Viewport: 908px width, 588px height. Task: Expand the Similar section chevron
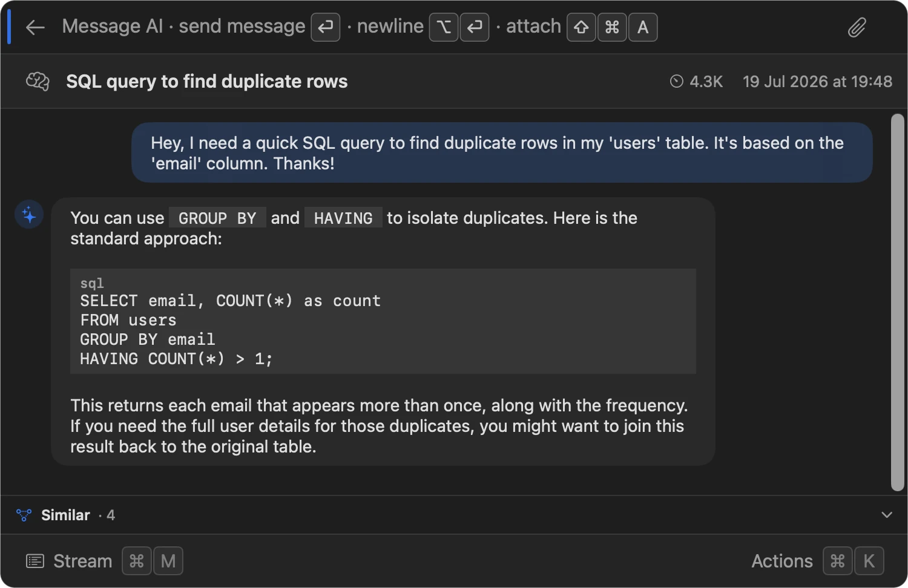click(887, 515)
